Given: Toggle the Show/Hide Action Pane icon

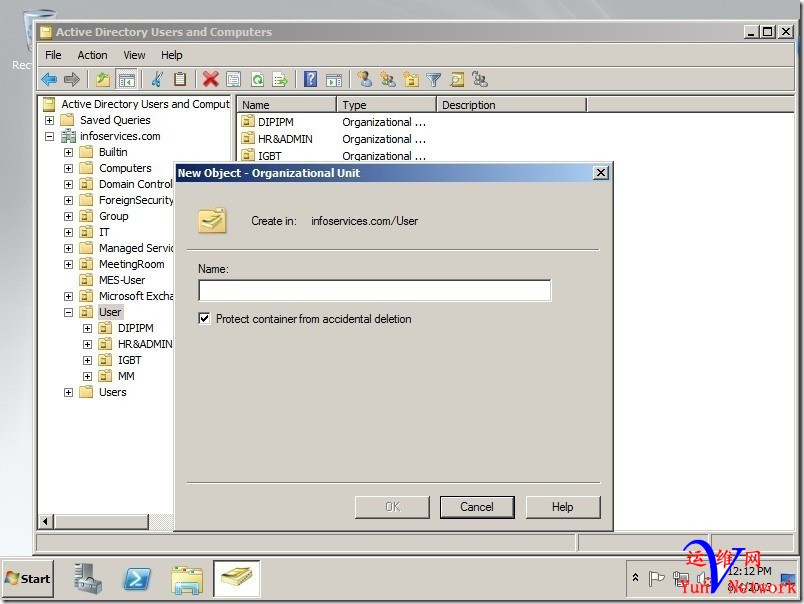Looking at the screenshot, I should point(334,79).
